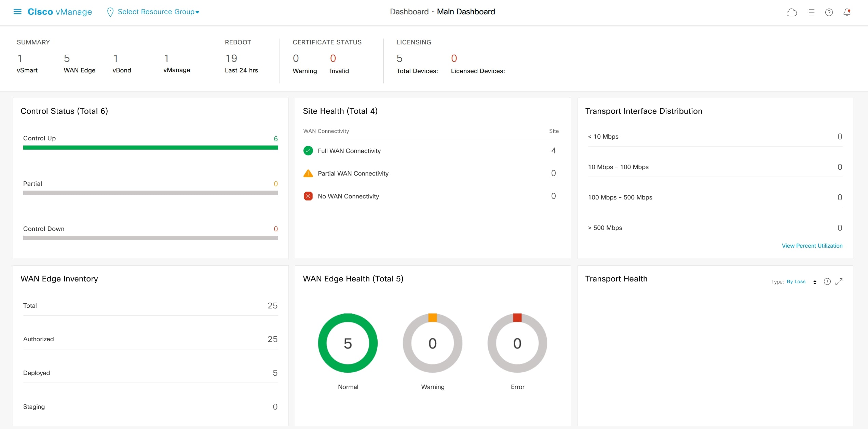
Task: Click the Error health donut showing 0
Action: [x=517, y=343]
